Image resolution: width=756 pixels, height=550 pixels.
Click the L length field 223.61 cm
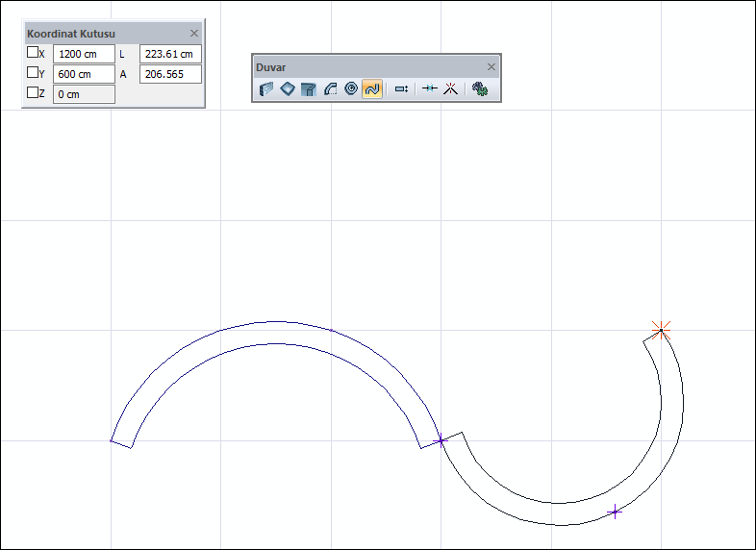pos(170,54)
